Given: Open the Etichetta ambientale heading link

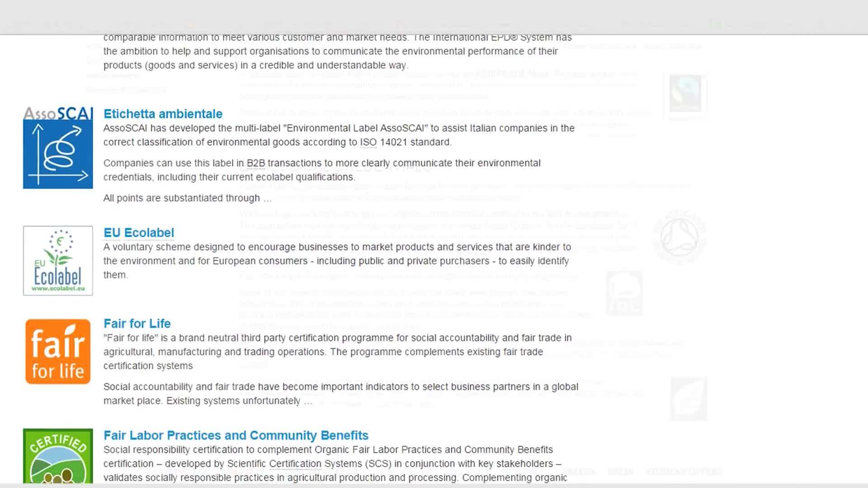Looking at the screenshot, I should [163, 114].
